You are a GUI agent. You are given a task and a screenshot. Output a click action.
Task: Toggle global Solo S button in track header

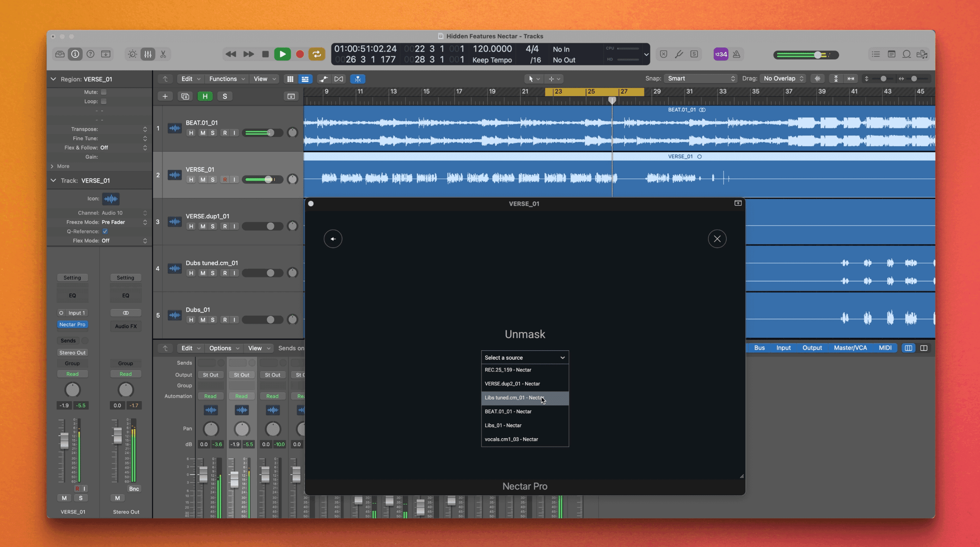pos(225,96)
